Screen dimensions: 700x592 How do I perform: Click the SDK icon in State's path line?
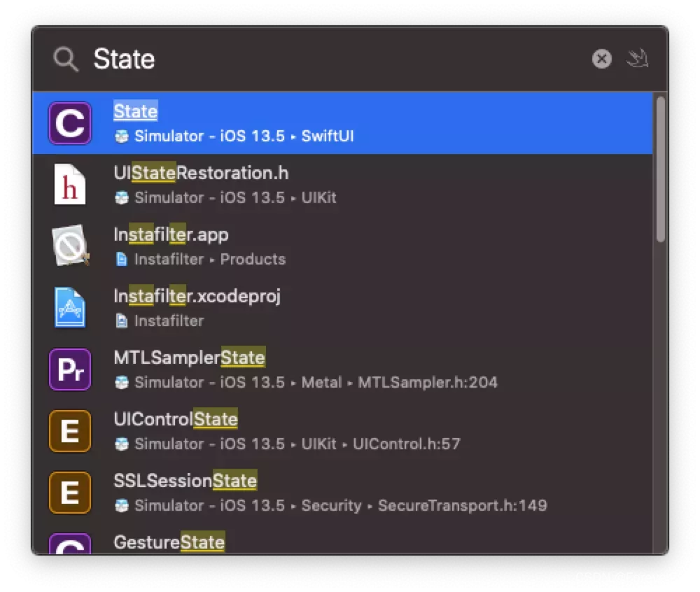121,136
